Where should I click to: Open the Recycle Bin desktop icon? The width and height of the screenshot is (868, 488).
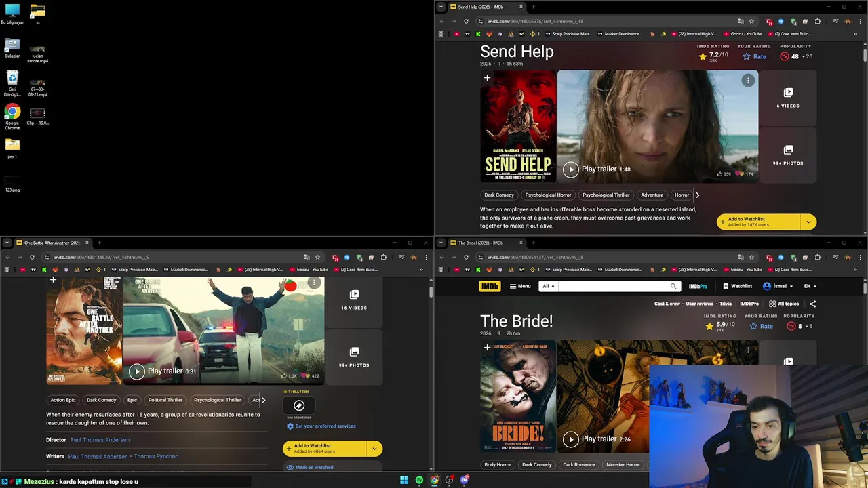click(x=12, y=83)
